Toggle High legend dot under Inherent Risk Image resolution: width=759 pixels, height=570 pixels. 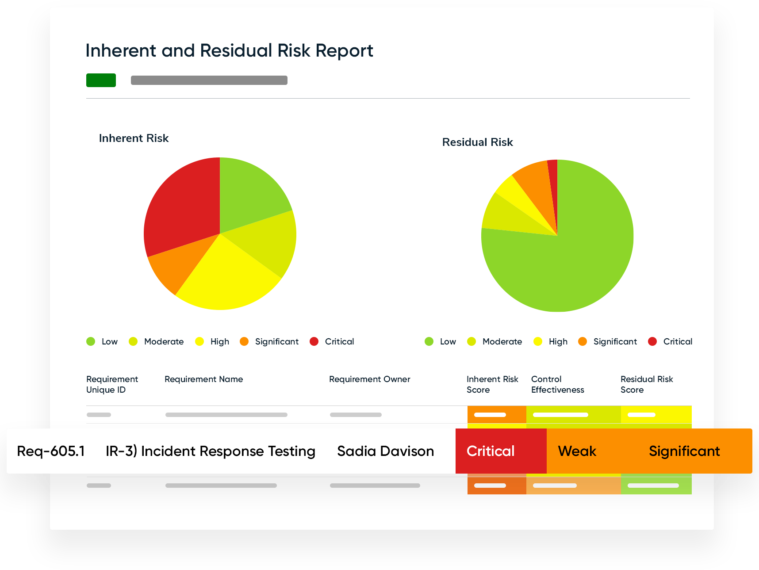200,342
